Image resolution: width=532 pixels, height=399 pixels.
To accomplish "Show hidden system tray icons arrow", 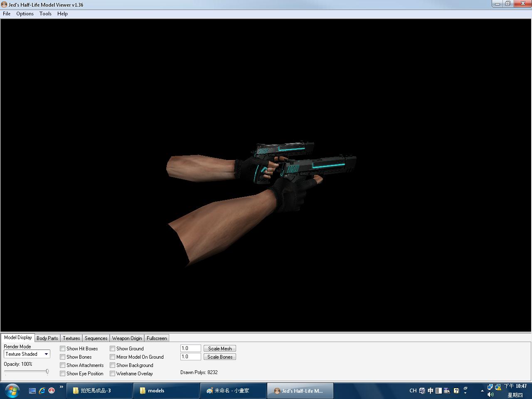I will (x=482, y=391).
